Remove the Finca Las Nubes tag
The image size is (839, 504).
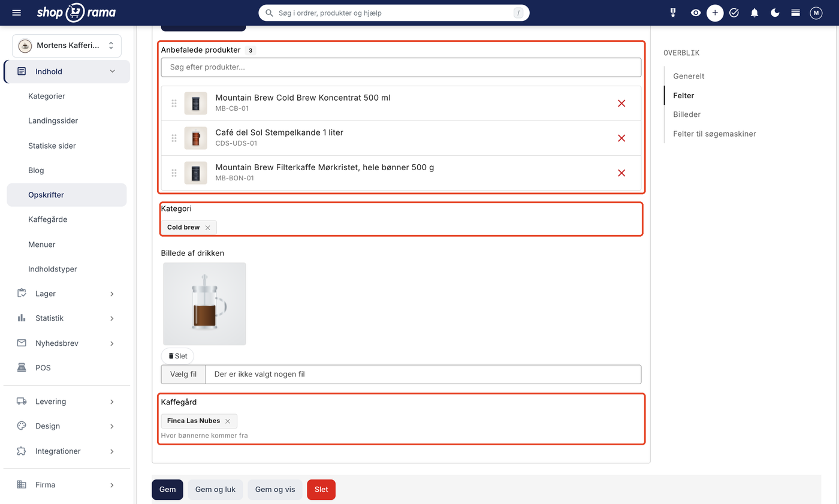coord(228,421)
